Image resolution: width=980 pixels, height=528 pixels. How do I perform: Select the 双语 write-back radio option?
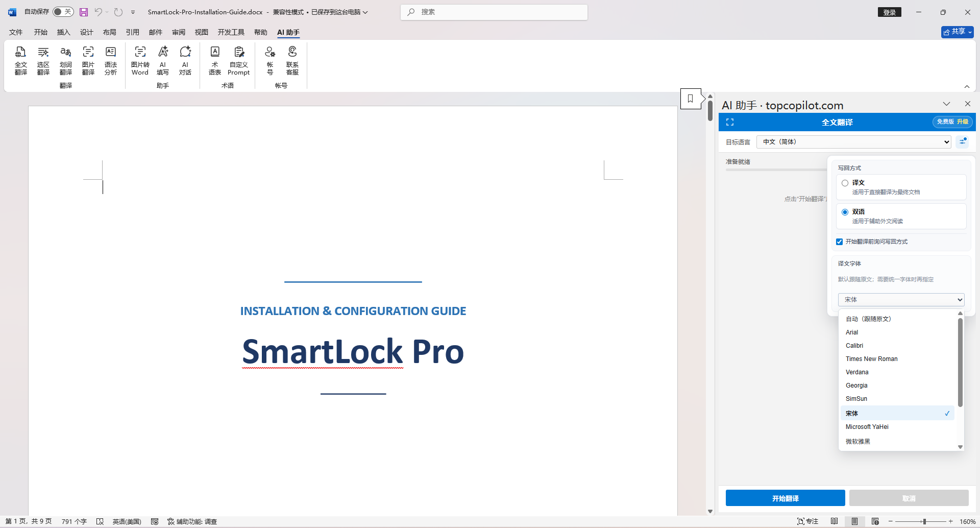(x=845, y=212)
